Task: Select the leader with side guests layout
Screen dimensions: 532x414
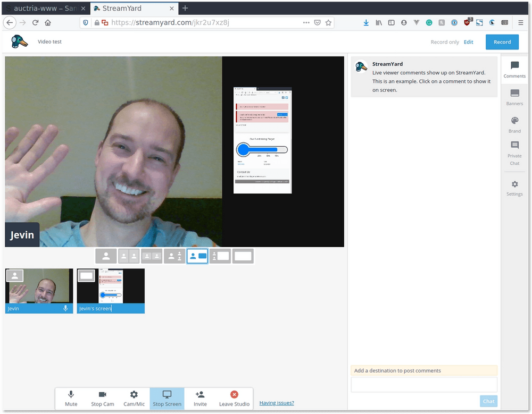Action: tap(174, 256)
